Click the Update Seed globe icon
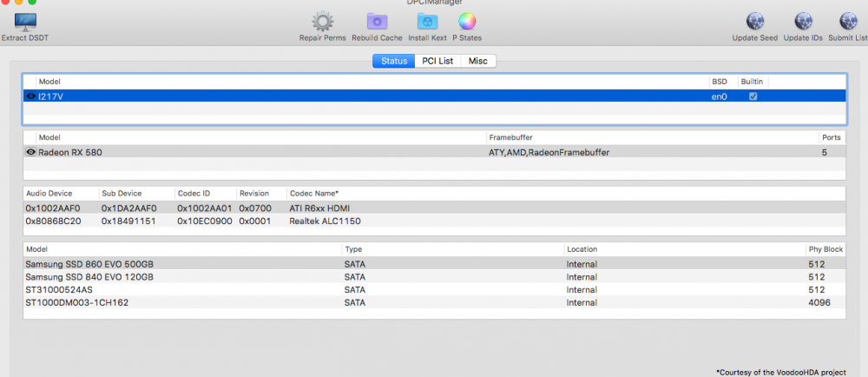This screenshot has width=868, height=377. pos(755,22)
